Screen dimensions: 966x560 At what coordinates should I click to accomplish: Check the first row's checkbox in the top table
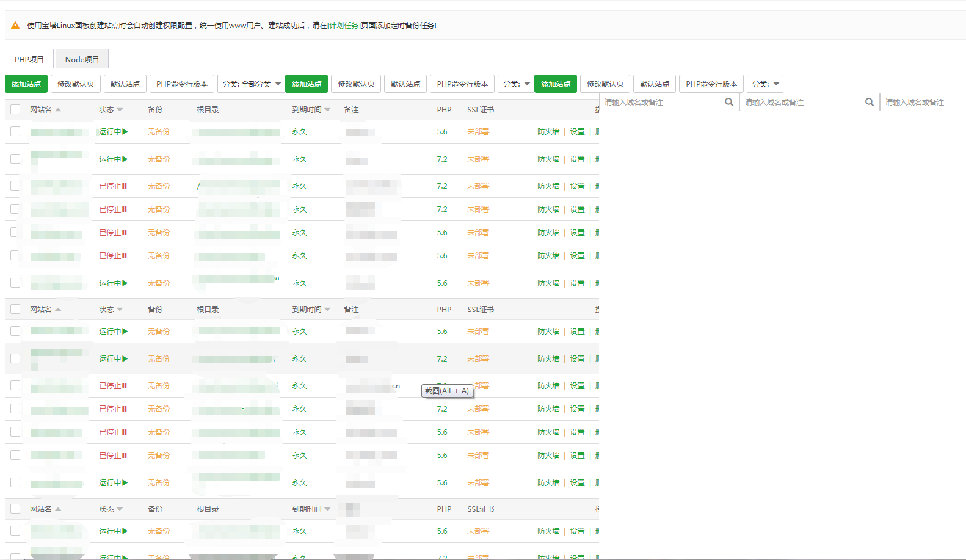point(15,131)
